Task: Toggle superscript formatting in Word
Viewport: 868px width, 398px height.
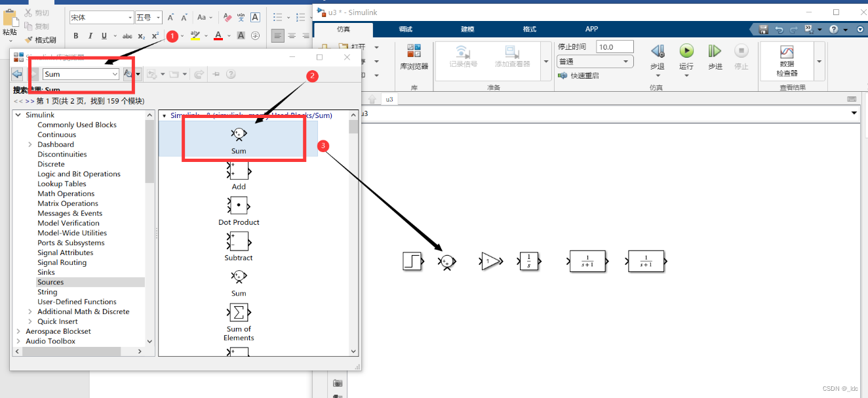Action: 155,36
